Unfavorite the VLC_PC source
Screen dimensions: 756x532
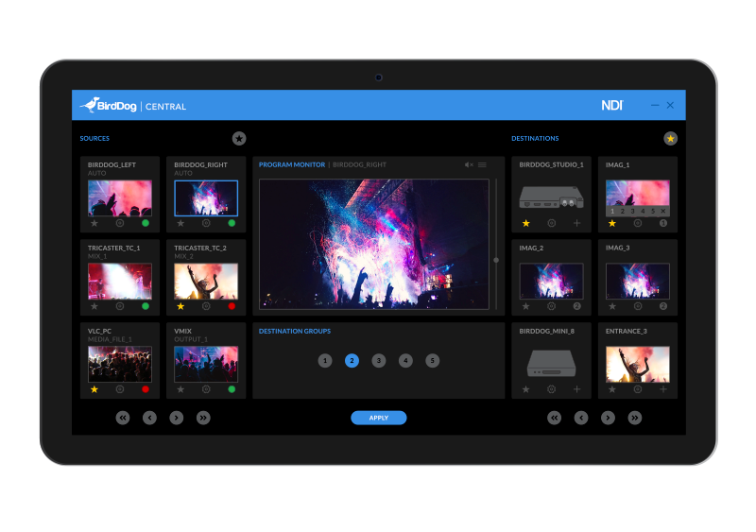[94, 389]
